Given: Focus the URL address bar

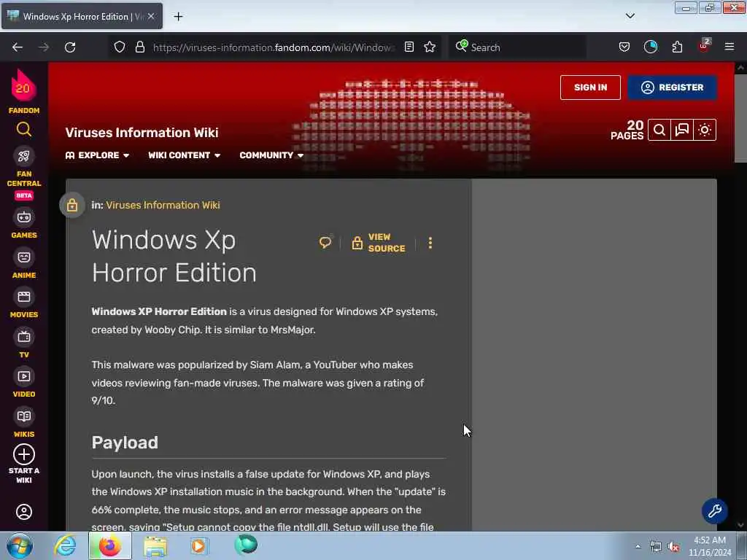Looking at the screenshot, I should [x=274, y=47].
